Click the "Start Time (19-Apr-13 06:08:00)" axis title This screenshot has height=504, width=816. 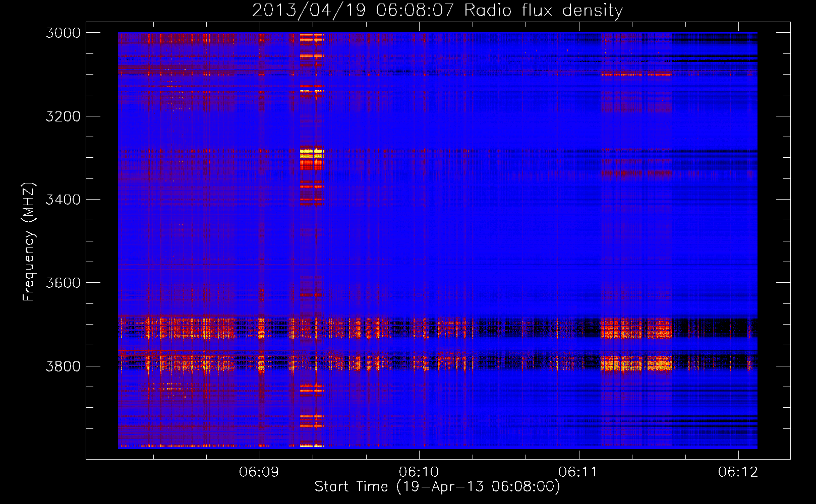coord(437,487)
